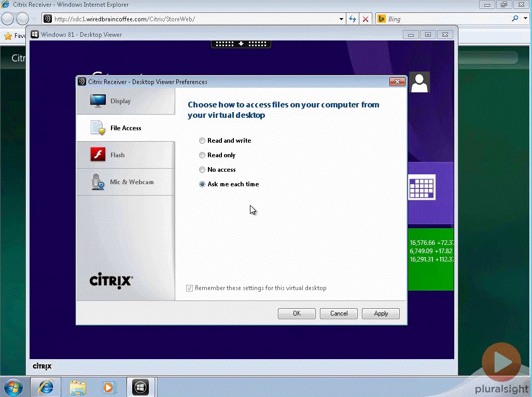Click the user account tile icon
Viewport: 532px width, 397px height.
(x=419, y=82)
